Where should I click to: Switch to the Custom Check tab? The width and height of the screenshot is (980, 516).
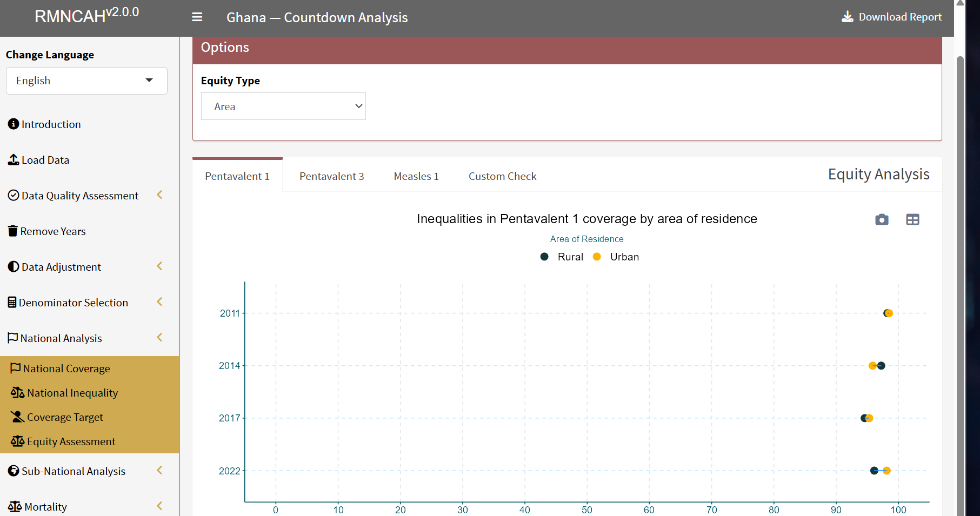point(502,176)
